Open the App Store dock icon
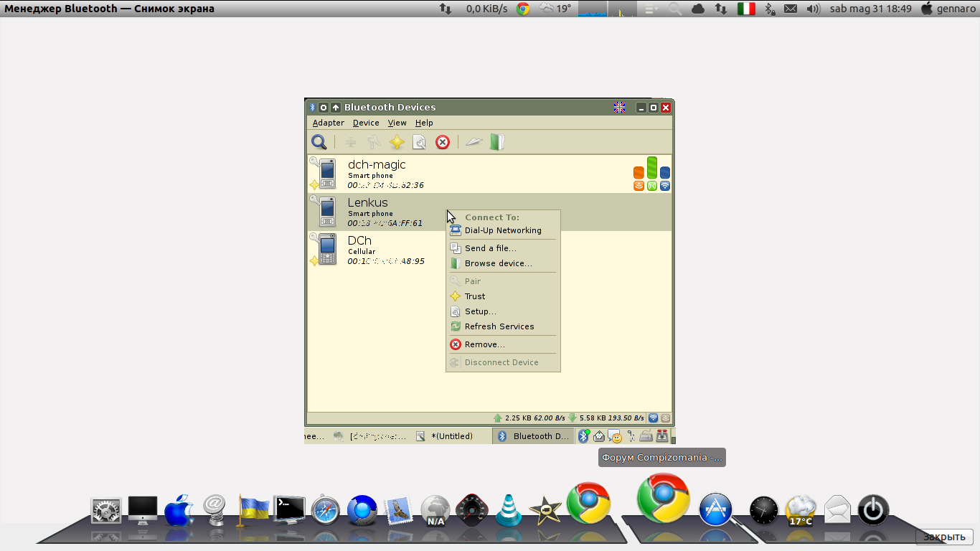The height and width of the screenshot is (551, 980). [715, 509]
